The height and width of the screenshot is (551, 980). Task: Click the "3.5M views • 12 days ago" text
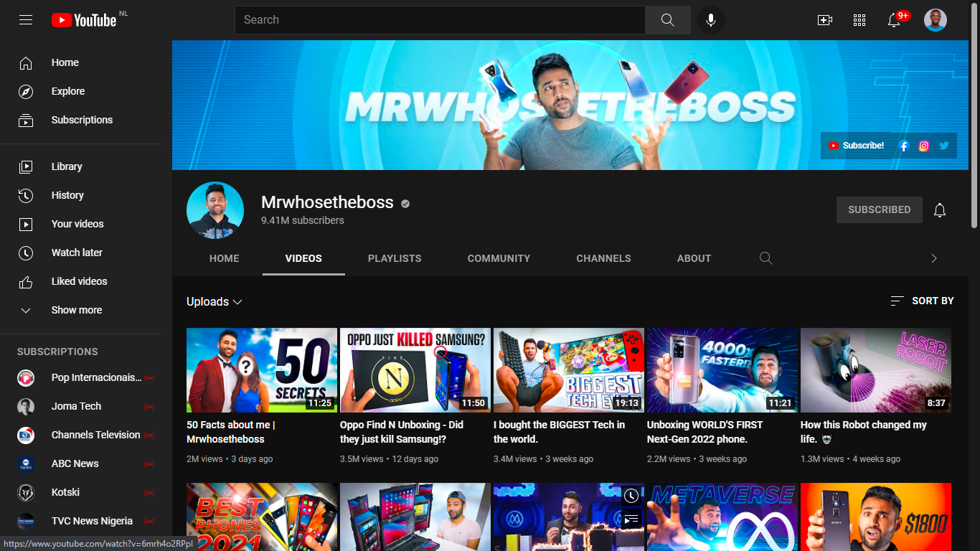point(389,459)
